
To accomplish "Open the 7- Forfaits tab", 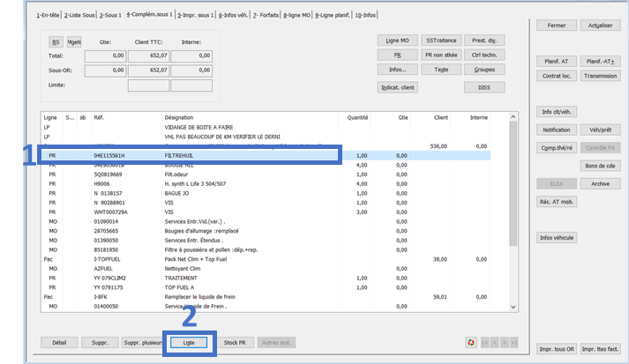I will [x=266, y=15].
